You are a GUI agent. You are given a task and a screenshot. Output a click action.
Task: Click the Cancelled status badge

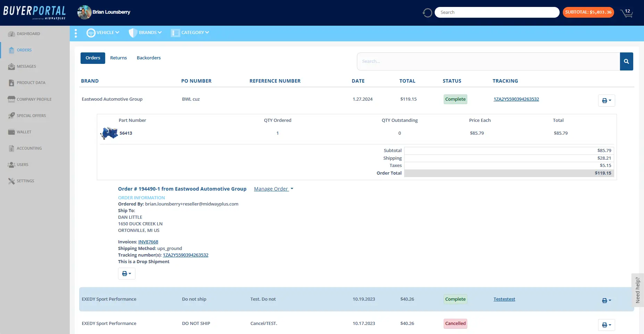[455, 324]
